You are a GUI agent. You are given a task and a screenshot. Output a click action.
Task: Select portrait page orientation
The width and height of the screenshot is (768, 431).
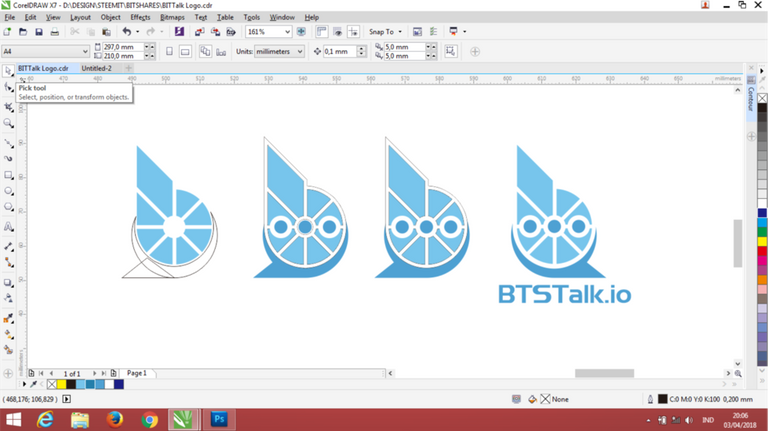pyautogui.click(x=169, y=51)
